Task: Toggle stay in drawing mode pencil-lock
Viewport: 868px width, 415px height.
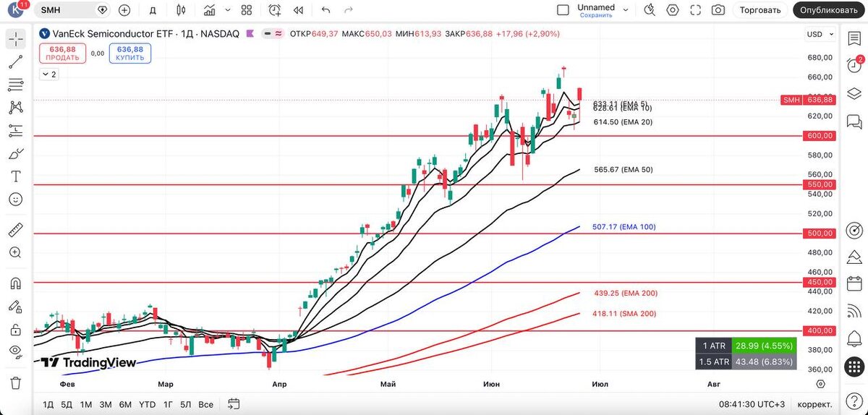Action: [16, 307]
